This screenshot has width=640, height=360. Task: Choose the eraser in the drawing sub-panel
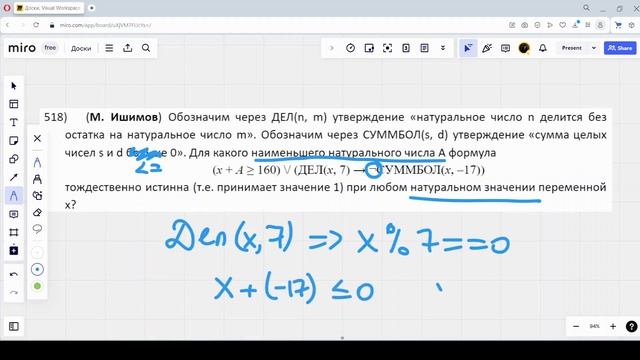(x=37, y=213)
